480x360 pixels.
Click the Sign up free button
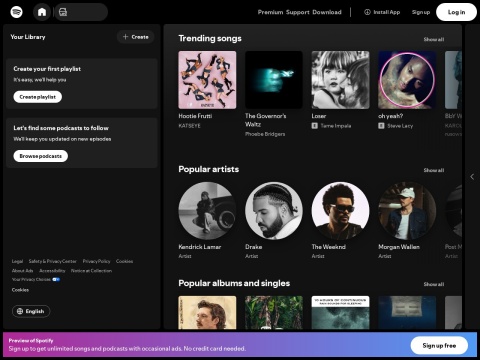(439, 346)
